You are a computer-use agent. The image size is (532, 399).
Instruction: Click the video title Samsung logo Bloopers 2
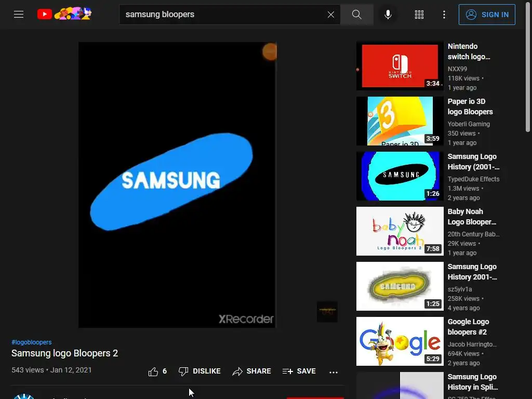point(64,353)
